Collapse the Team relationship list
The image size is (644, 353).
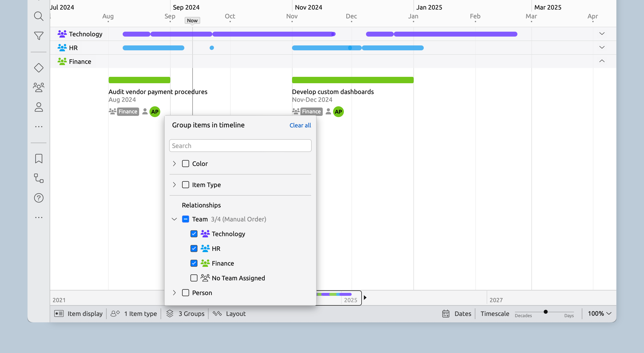point(174,219)
